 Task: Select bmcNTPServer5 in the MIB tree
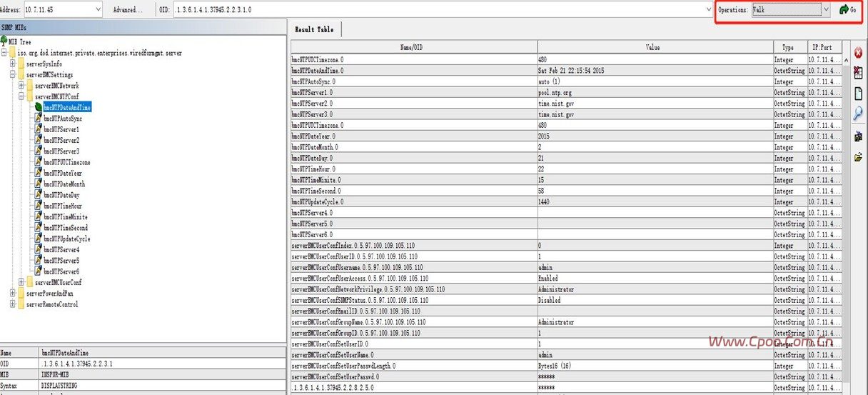pos(61,261)
